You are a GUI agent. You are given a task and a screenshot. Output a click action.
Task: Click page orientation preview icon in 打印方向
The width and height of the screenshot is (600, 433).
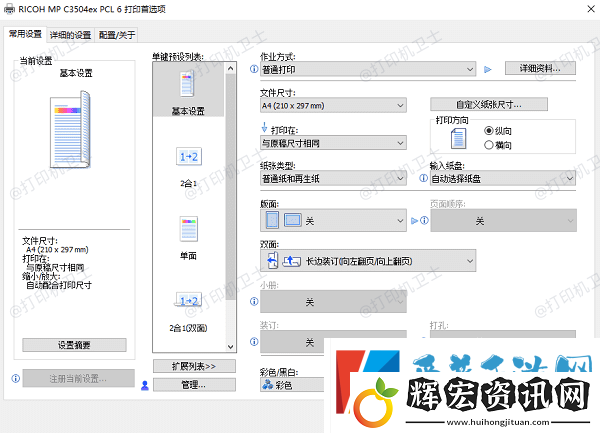(458, 138)
